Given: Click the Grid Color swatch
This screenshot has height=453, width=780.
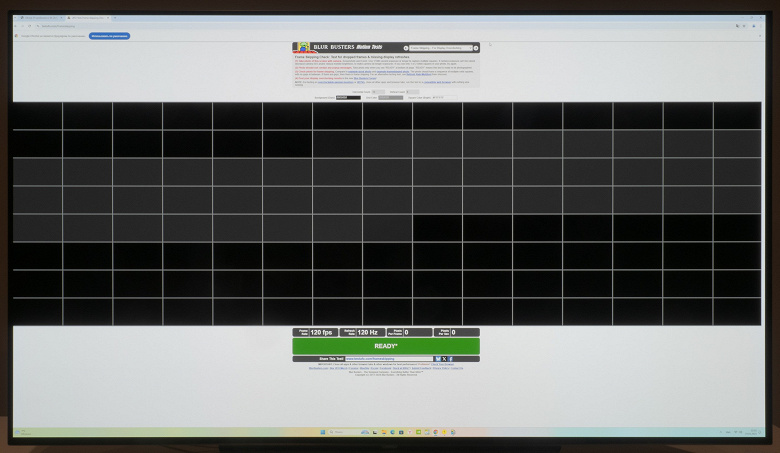Looking at the screenshot, I should 390,97.
